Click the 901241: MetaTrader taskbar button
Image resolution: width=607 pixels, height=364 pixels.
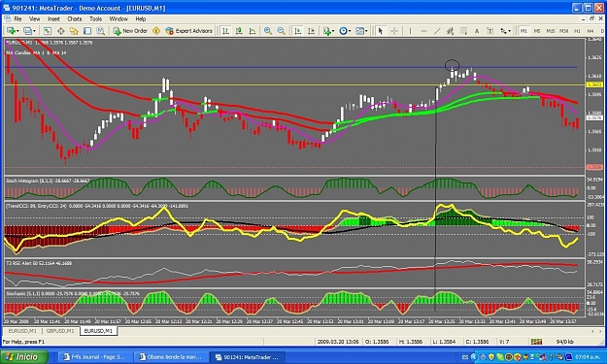point(247,357)
